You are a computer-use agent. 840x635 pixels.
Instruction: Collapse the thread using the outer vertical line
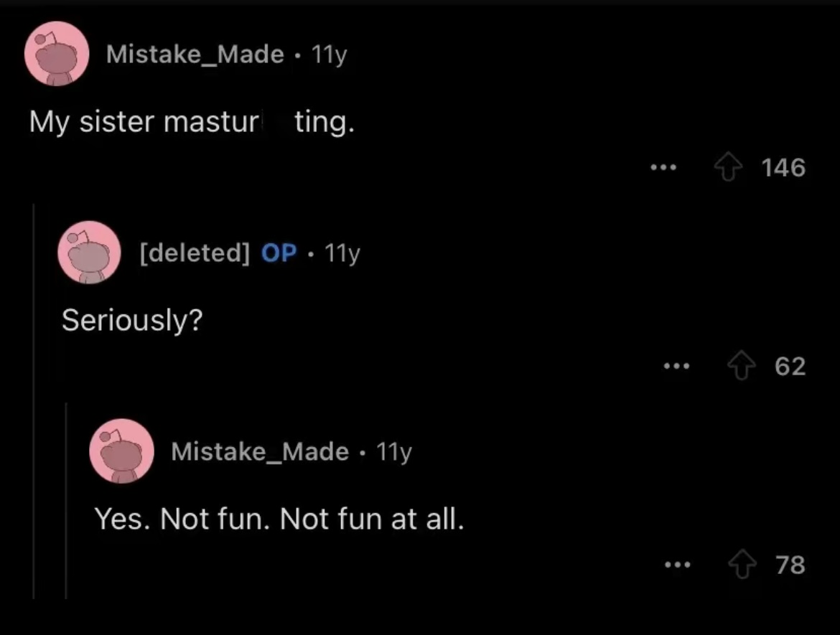(x=34, y=402)
